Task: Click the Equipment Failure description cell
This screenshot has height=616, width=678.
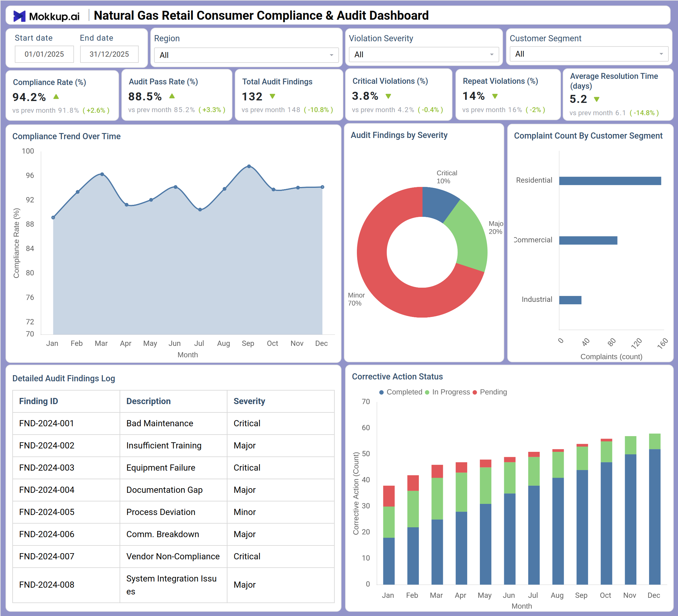Action: 174,468
